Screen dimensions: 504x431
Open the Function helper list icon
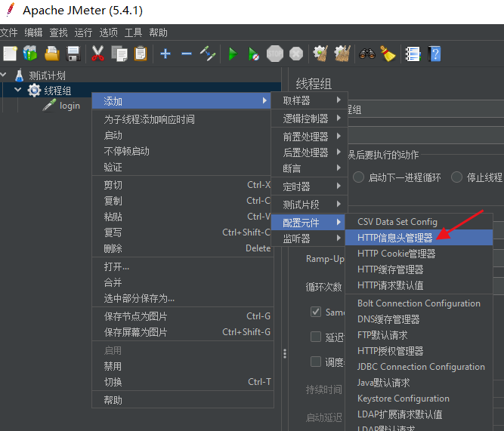click(413, 54)
